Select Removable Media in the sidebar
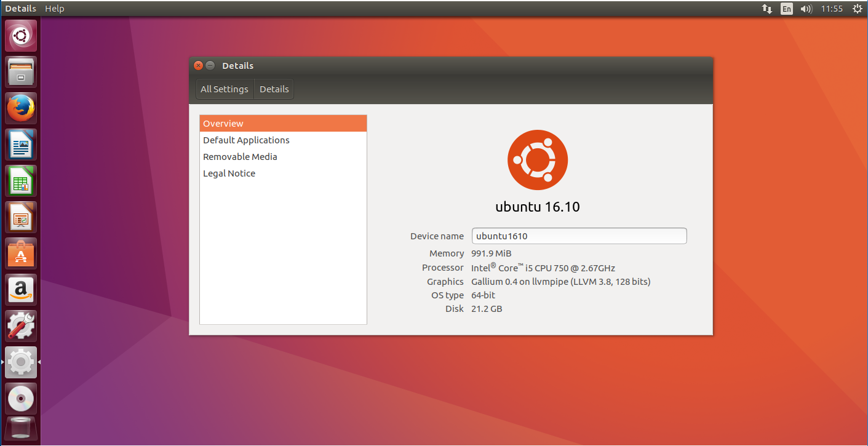The height and width of the screenshot is (446, 868). pyautogui.click(x=283, y=157)
